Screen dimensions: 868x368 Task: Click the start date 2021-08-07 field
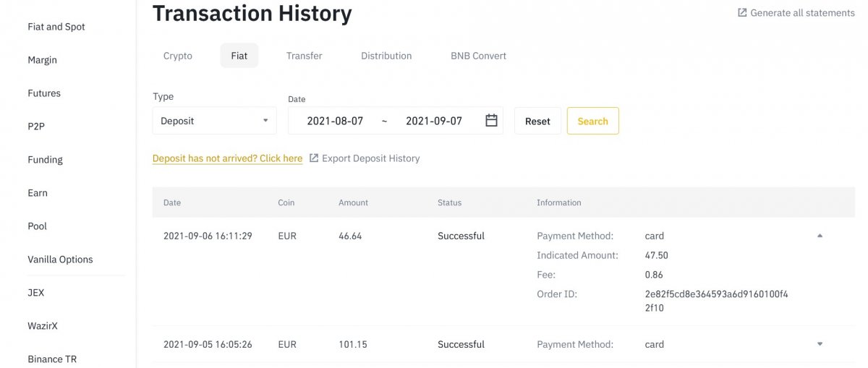335,121
